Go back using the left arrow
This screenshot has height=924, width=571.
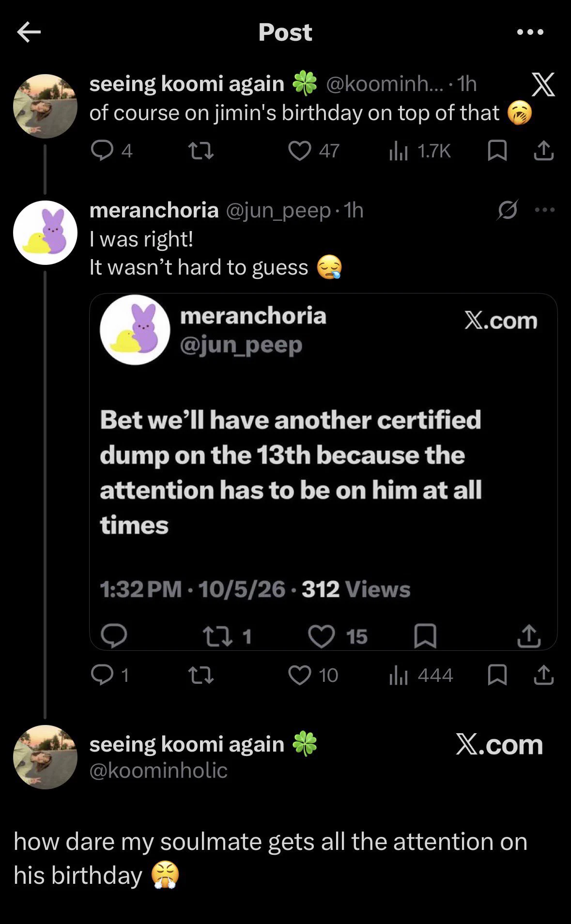[29, 32]
